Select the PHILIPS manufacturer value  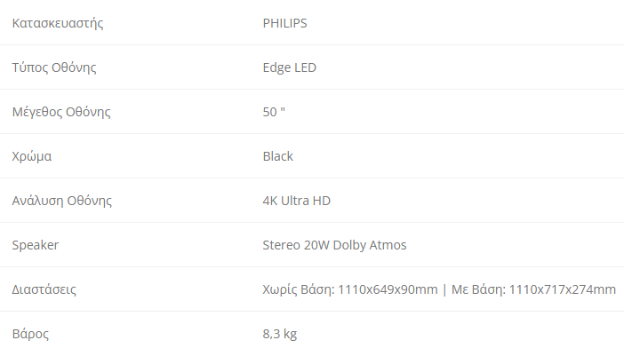[x=284, y=23]
